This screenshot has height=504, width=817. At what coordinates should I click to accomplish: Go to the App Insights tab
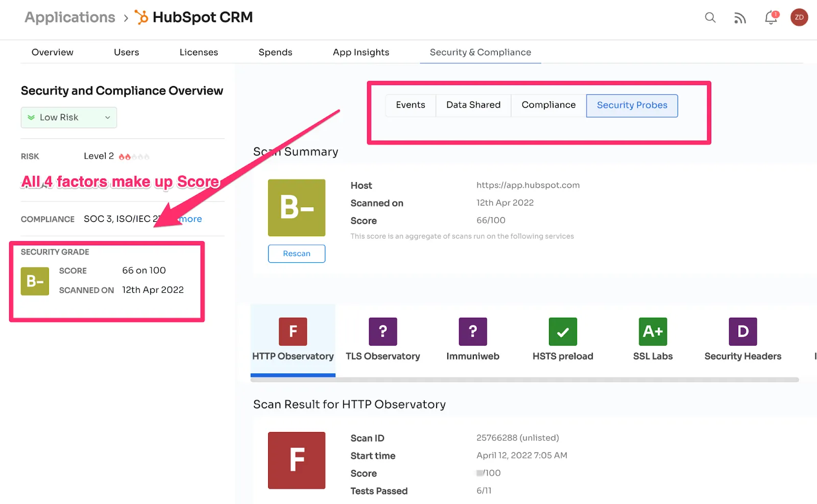click(361, 52)
